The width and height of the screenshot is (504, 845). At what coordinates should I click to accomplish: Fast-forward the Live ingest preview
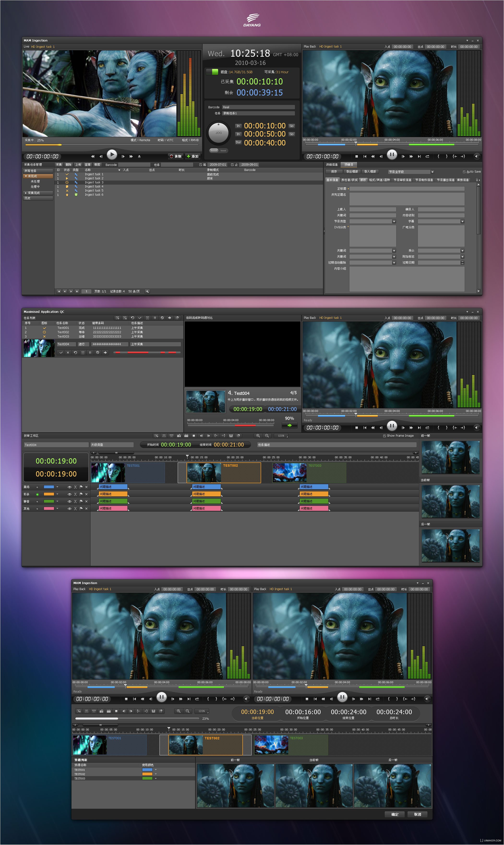(131, 156)
